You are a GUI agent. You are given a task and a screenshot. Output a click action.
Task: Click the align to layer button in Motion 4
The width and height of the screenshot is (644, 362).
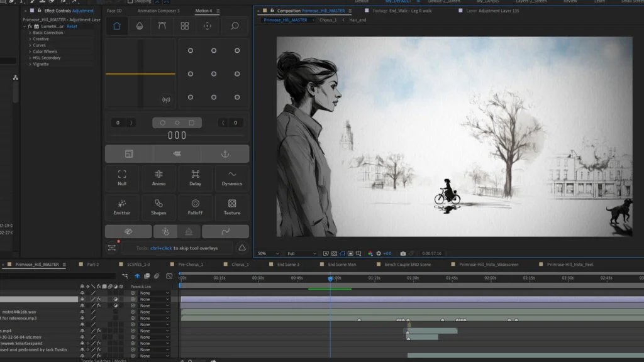(x=129, y=154)
